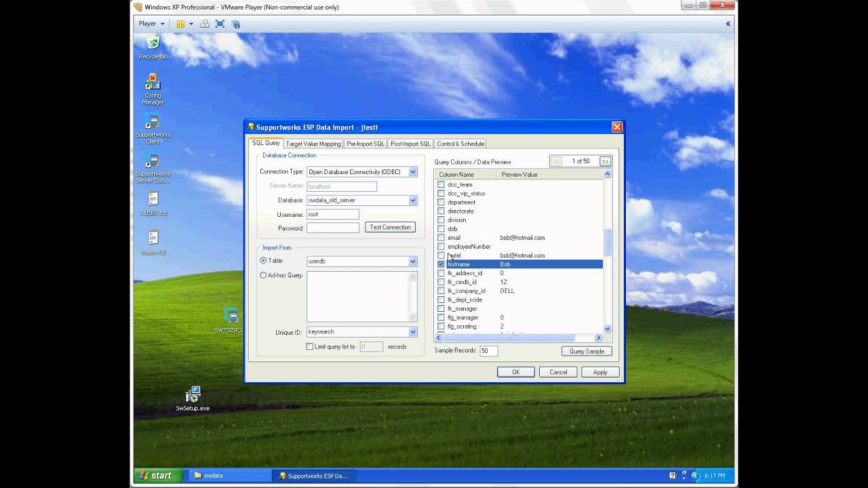Click Cancel in the Data Import dialog

(x=558, y=372)
